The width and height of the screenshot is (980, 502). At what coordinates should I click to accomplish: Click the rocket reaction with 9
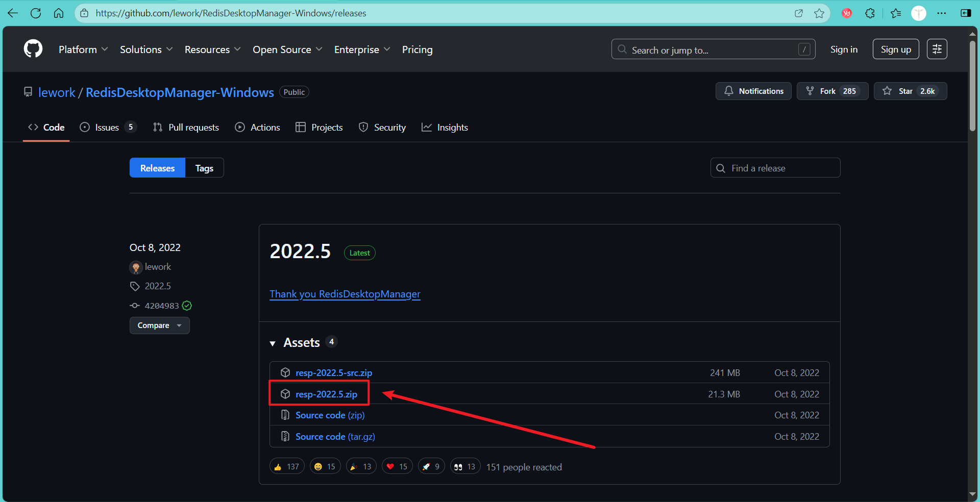431,467
